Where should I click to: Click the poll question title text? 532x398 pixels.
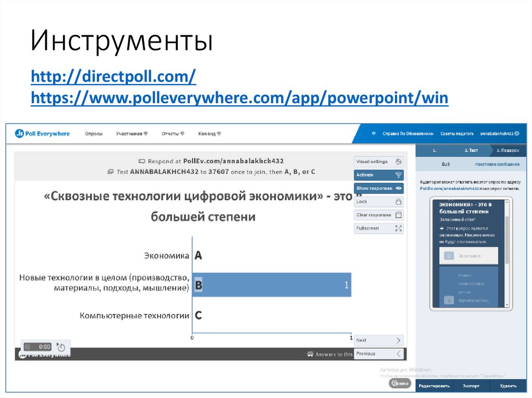coord(203,206)
